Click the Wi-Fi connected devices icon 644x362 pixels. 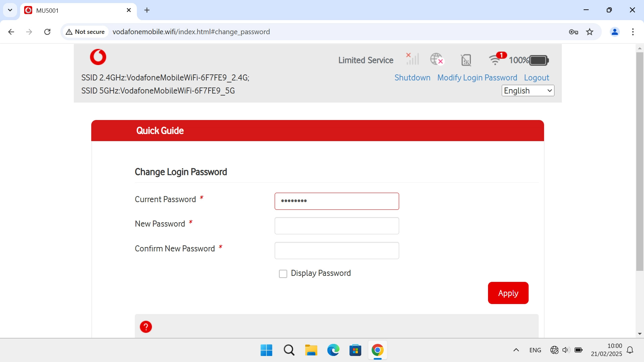tap(495, 60)
